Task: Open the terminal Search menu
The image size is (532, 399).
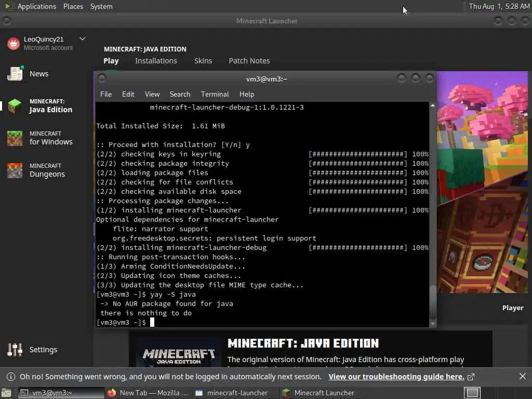Action: (180, 95)
